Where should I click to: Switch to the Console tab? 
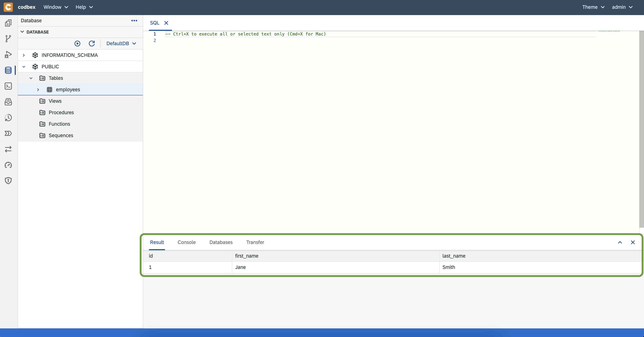(187, 242)
